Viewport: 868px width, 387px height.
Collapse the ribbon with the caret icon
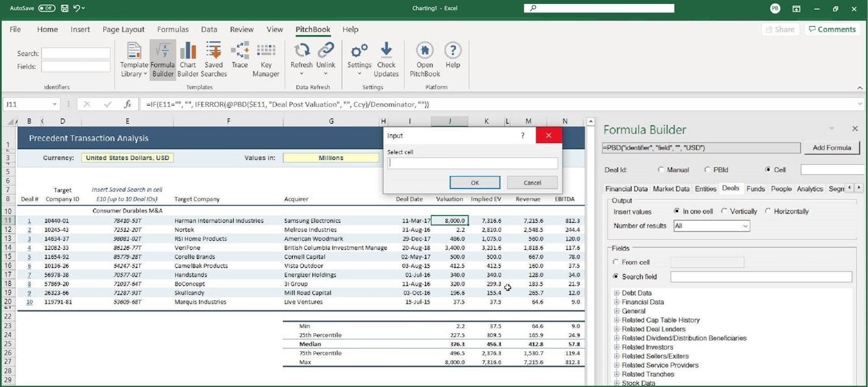click(x=860, y=88)
